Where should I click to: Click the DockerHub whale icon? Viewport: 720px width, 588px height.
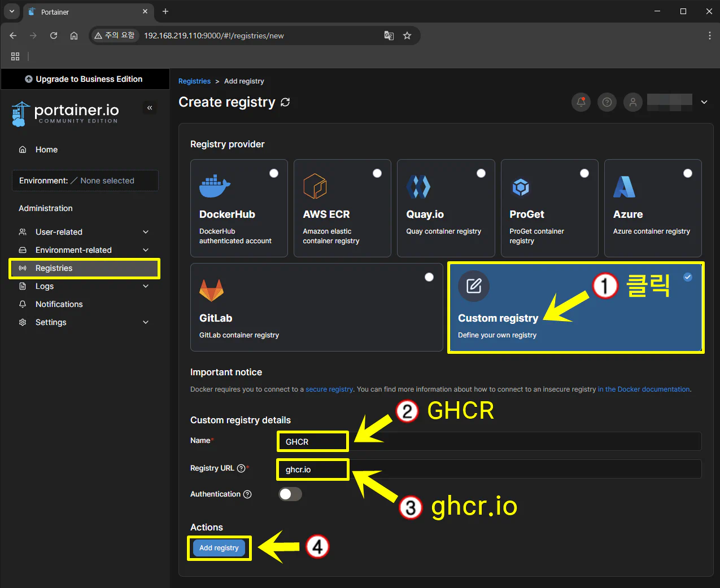[215, 186]
